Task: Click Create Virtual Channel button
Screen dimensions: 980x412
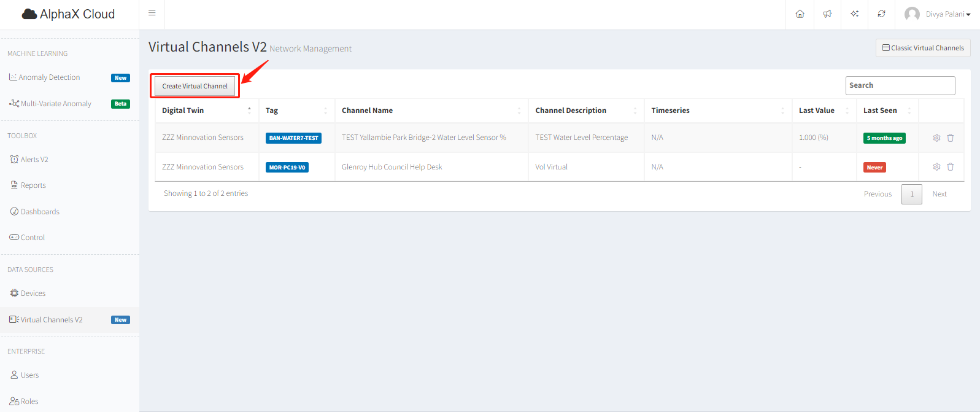Action: click(x=195, y=86)
